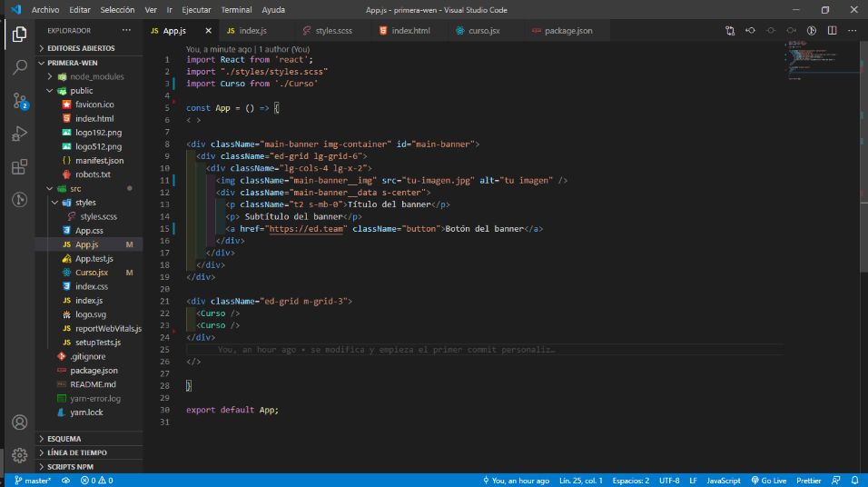Split the editor to the right
The height and width of the screenshot is (487, 868).
[x=832, y=31]
